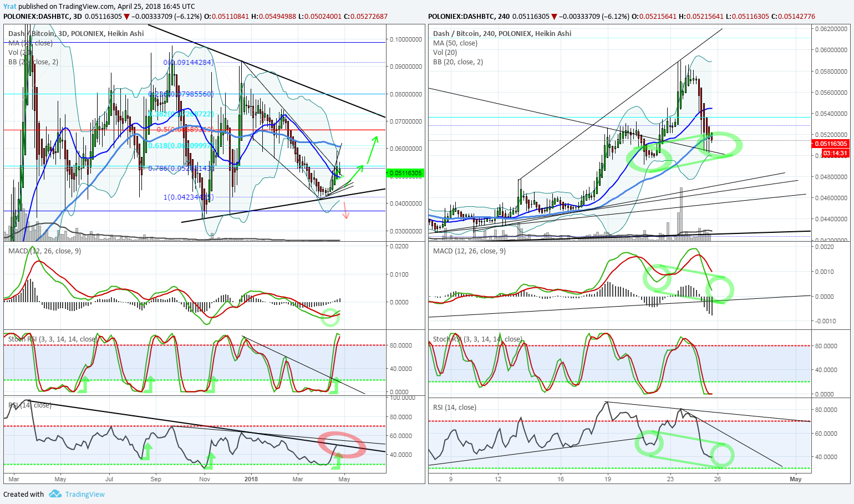Click the 23 date label on the 240 chart time axis
This screenshot has width=854, height=504.
click(670, 479)
